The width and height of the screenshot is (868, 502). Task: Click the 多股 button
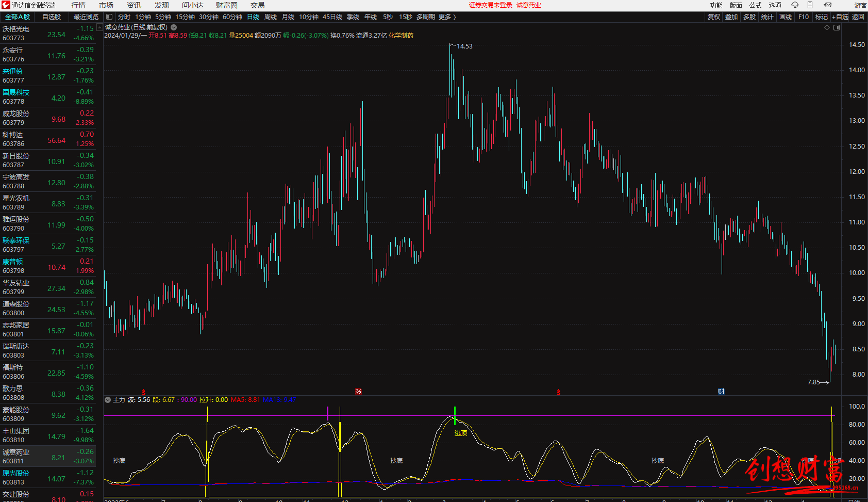749,17
